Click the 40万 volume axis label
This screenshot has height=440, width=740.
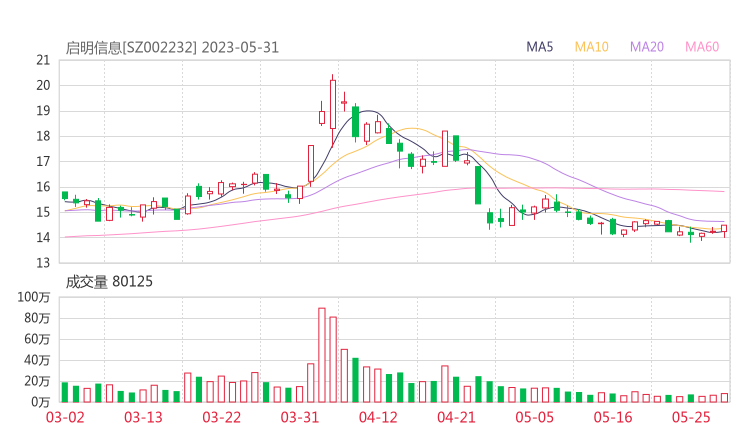click(x=37, y=360)
